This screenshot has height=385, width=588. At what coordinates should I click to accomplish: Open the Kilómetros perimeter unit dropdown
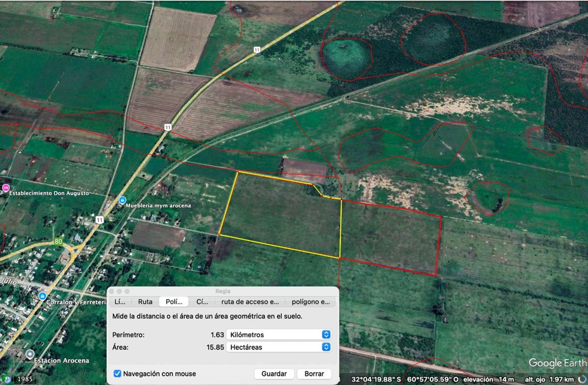(279, 335)
